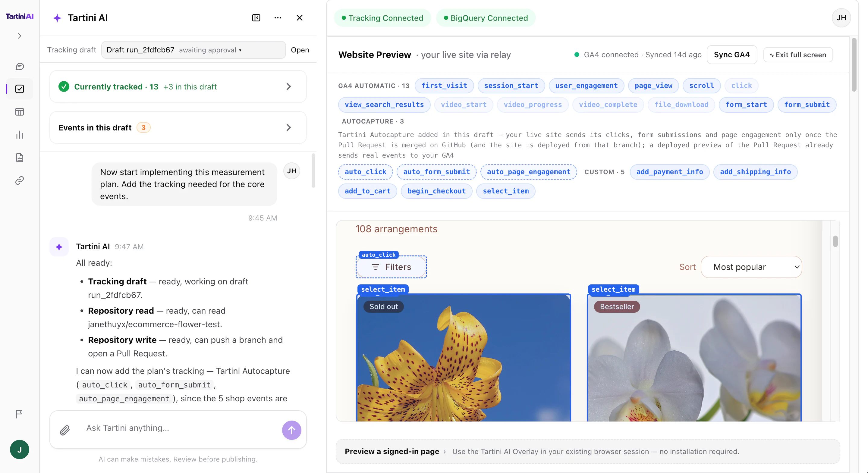The image size is (868, 473).
Task: Click the purple sparkle icon beside Tartini AI title
Action: click(x=57, y=18)
